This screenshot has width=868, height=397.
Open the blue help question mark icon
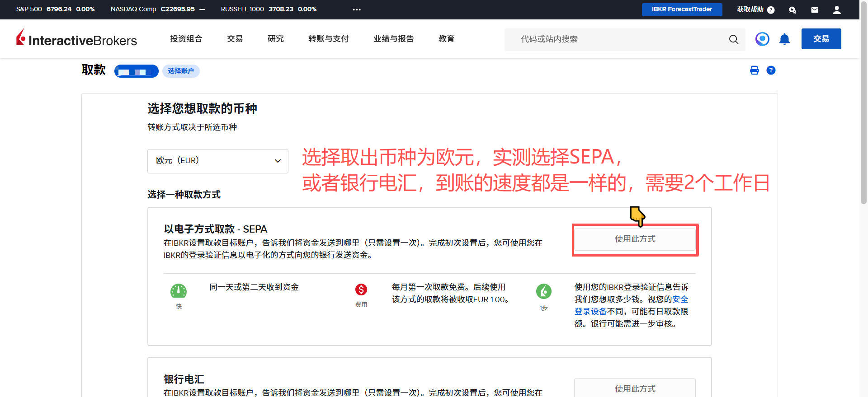(771, 70)
